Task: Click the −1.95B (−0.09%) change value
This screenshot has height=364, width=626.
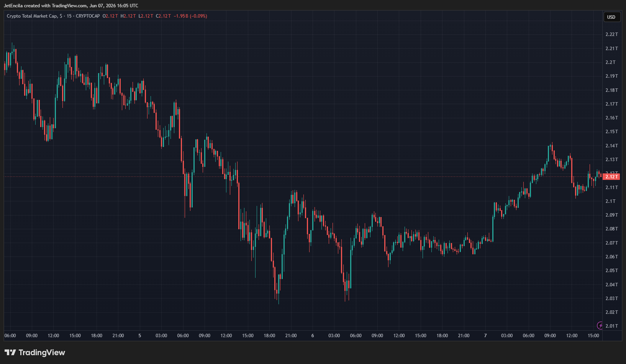Action: (x=190, y=16)
